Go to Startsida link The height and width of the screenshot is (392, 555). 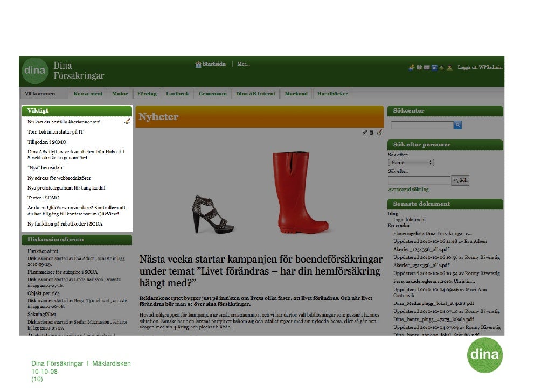coord(214,64)
